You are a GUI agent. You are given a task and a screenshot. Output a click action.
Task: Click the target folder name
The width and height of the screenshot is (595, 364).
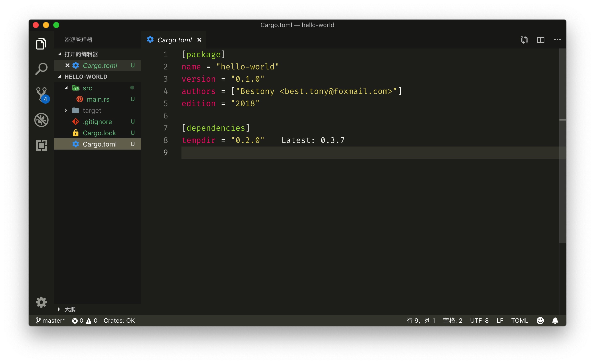(92, 111)
